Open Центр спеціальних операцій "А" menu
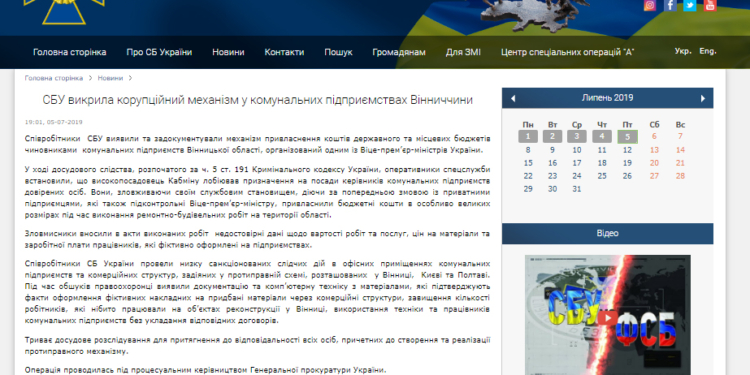This screenshot has height=375, width=750. pos(567,52)
